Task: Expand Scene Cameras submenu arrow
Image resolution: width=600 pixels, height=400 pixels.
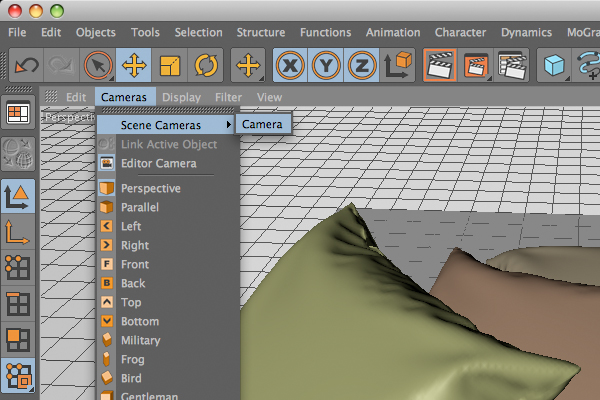Action: (x=229, y=125)
